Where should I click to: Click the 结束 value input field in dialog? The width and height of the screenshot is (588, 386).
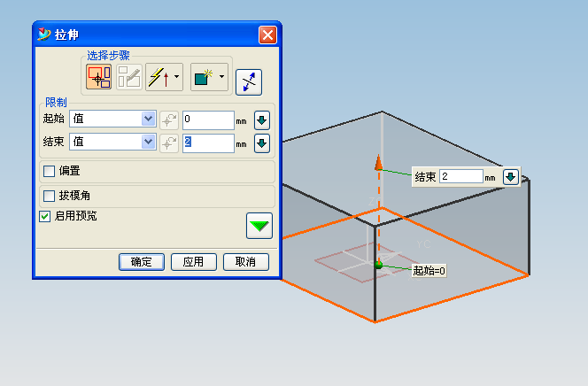point(208,143)
